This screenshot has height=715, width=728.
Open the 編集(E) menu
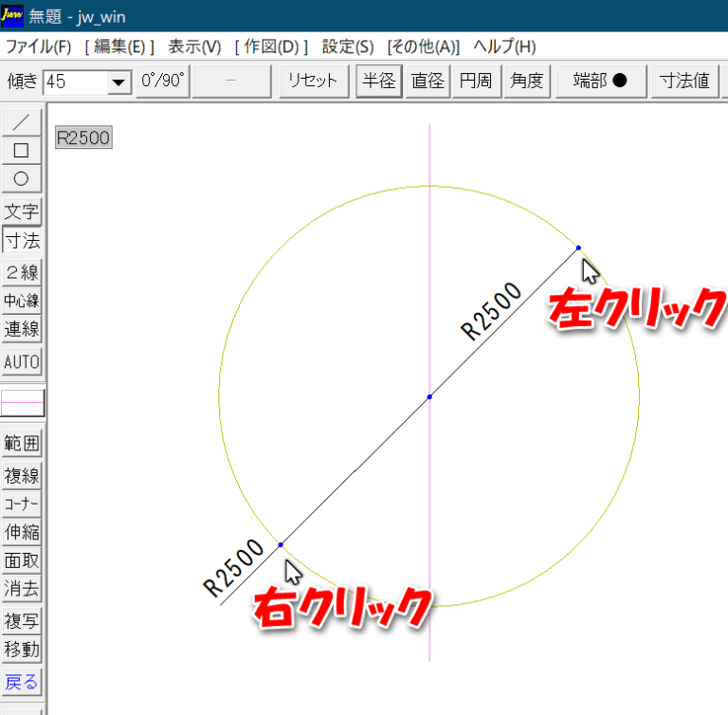119,46
